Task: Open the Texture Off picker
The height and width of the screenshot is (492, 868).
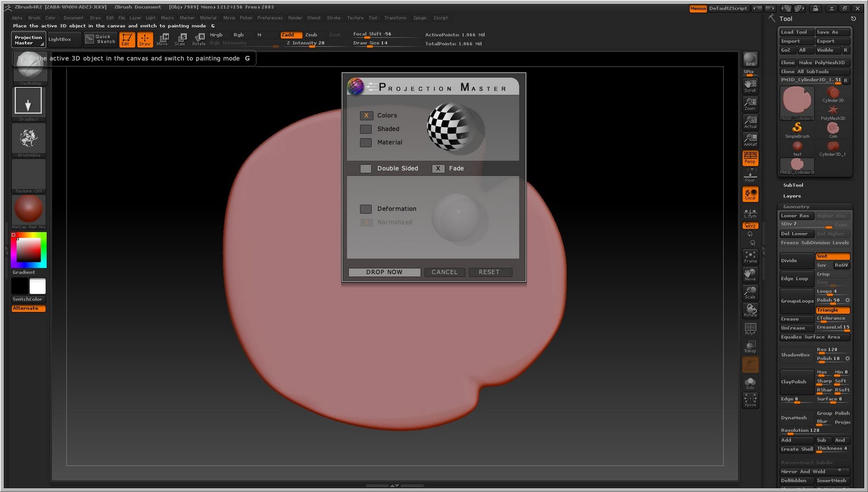Action: pos(28,175)
